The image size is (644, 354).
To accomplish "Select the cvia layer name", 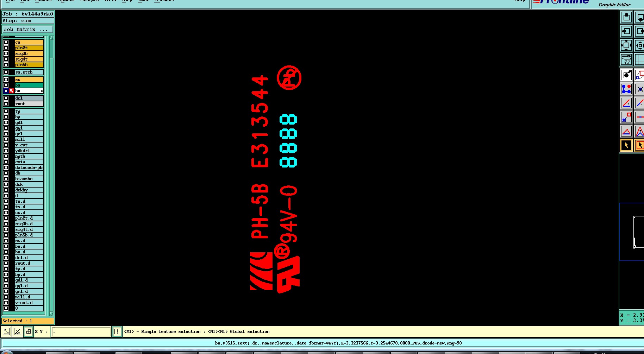I will pyautogui.click(x=29, y=162).
